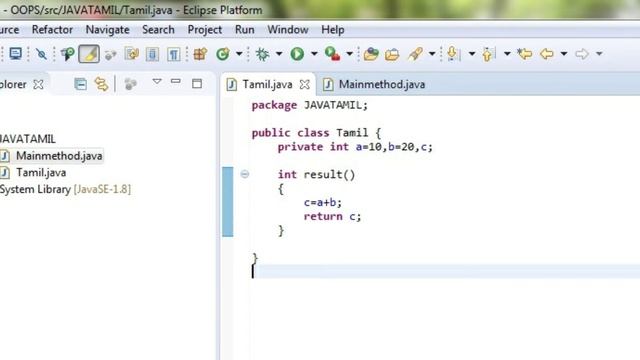Click the green Run button
This screenshot has width=640, height=360.
[x=297, y=54]
